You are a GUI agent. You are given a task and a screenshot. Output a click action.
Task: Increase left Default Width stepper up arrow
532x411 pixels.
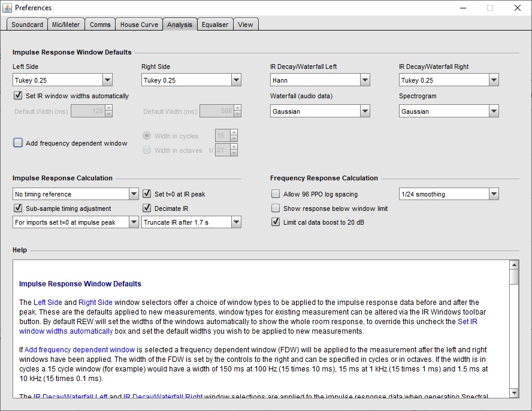[x=109, y=108]
